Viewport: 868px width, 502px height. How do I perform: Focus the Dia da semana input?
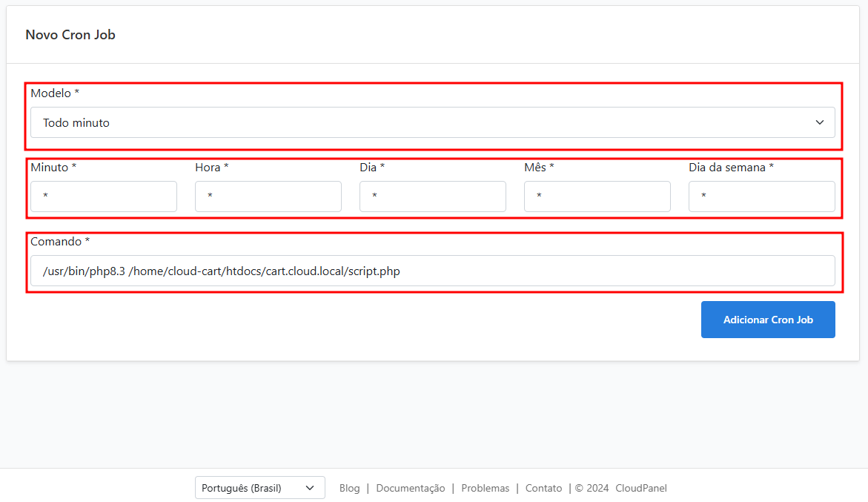coord(761,196)
